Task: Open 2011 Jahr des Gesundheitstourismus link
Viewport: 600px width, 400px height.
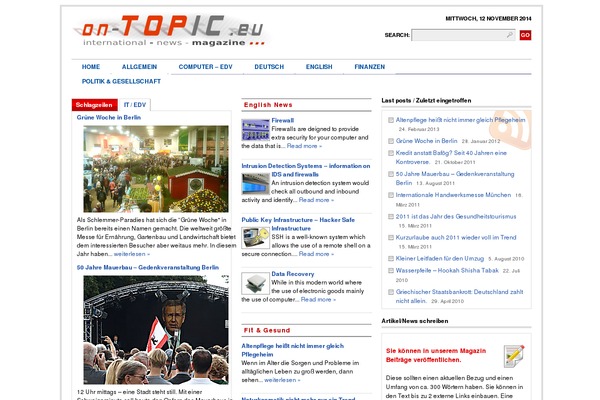Action: 456,216
